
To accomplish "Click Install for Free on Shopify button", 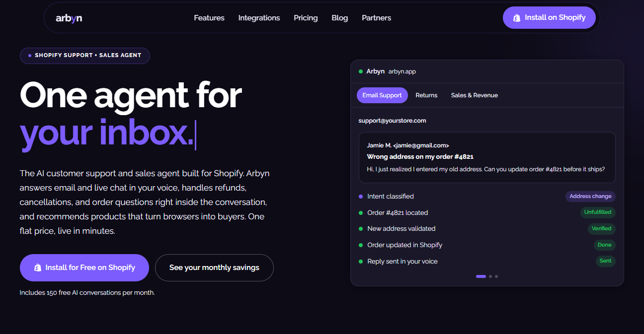I will 84,267.
